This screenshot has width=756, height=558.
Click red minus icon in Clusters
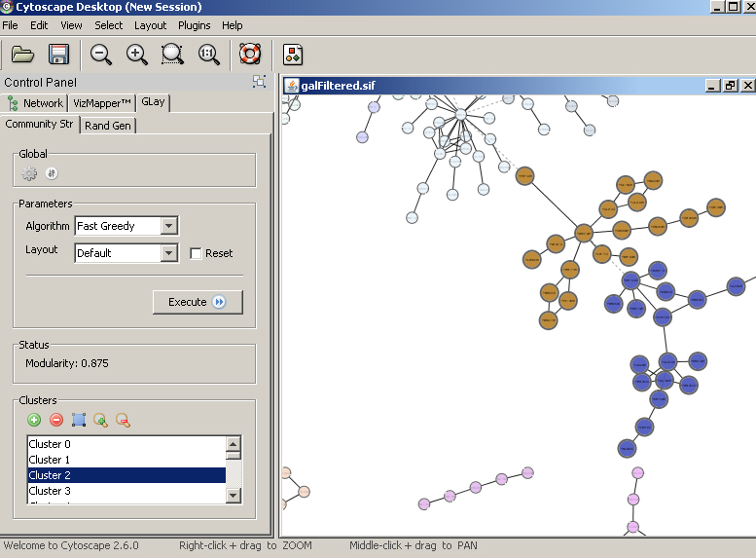(56, 420)
